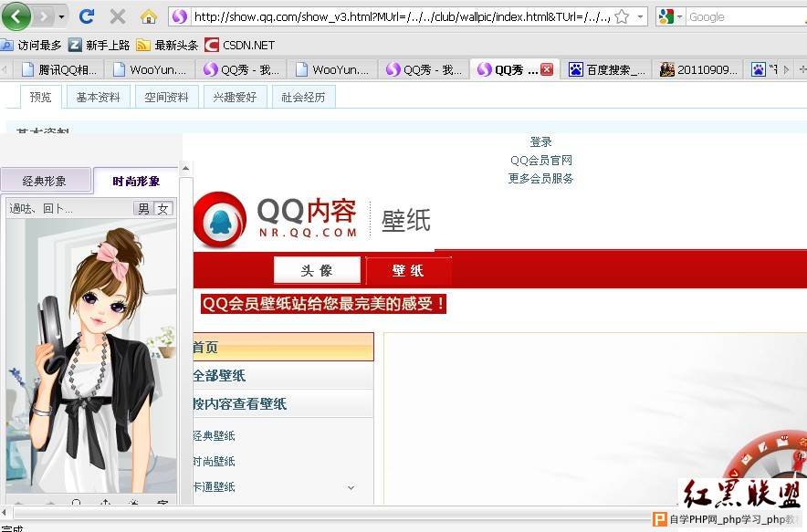Stop loading the page with the X button
The image size is (807, 532).
tap(118, 17)
